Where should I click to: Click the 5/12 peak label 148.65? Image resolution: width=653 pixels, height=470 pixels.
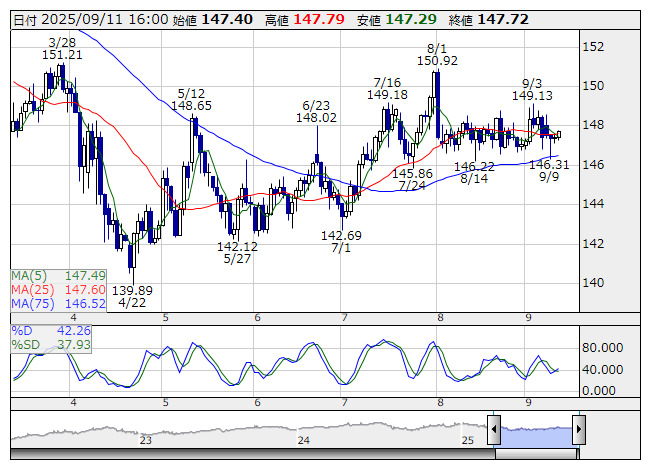pos(191,104)
